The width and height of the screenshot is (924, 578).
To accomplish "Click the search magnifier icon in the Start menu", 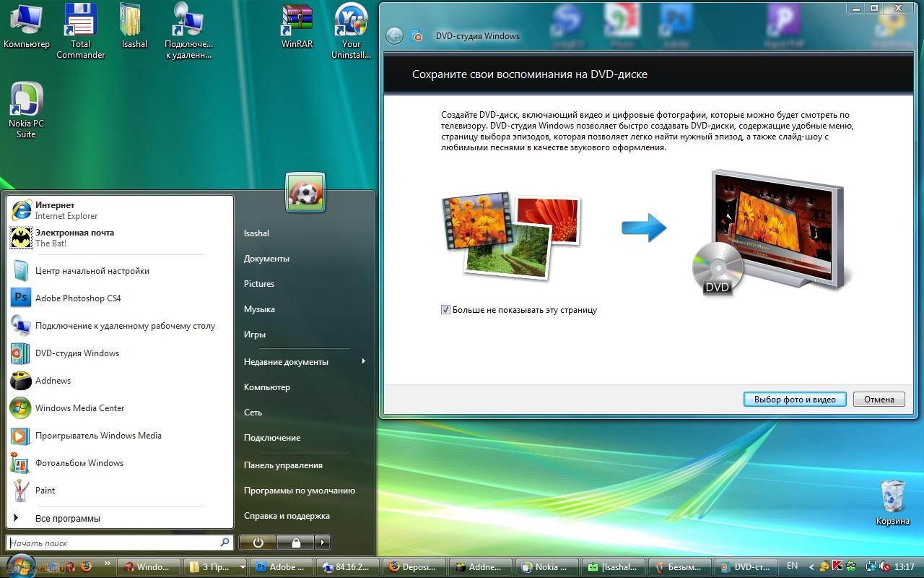I will 225,542.
